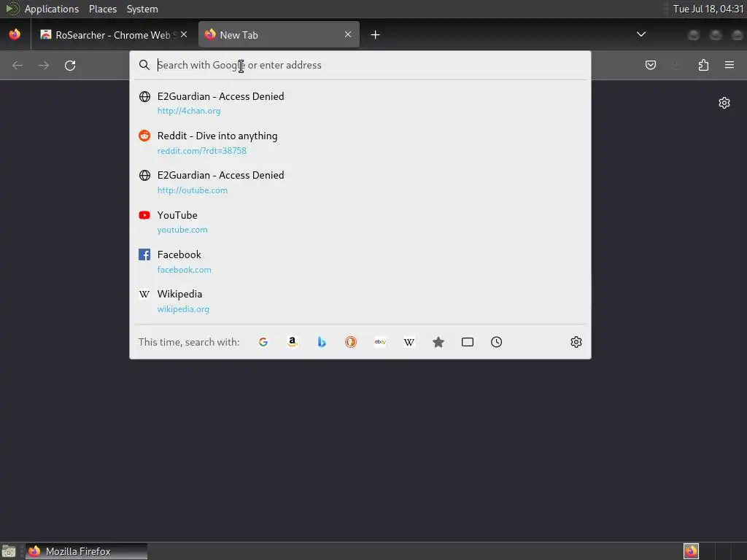
Task: Click the http://4chan.org URL text
Action: click(x=189, y=111)
